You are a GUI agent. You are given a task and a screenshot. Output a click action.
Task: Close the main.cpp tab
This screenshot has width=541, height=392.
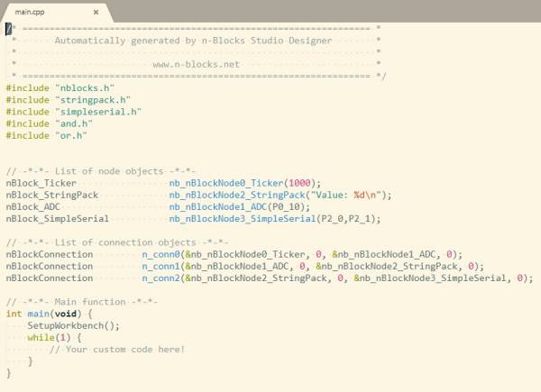tap(96, 12)
